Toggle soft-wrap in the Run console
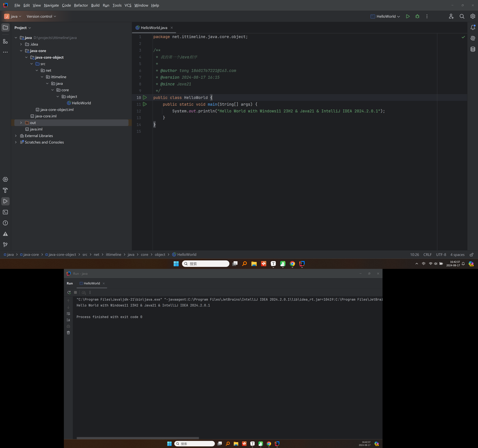Viewport: 478px width, 448px height. (68, 314)
